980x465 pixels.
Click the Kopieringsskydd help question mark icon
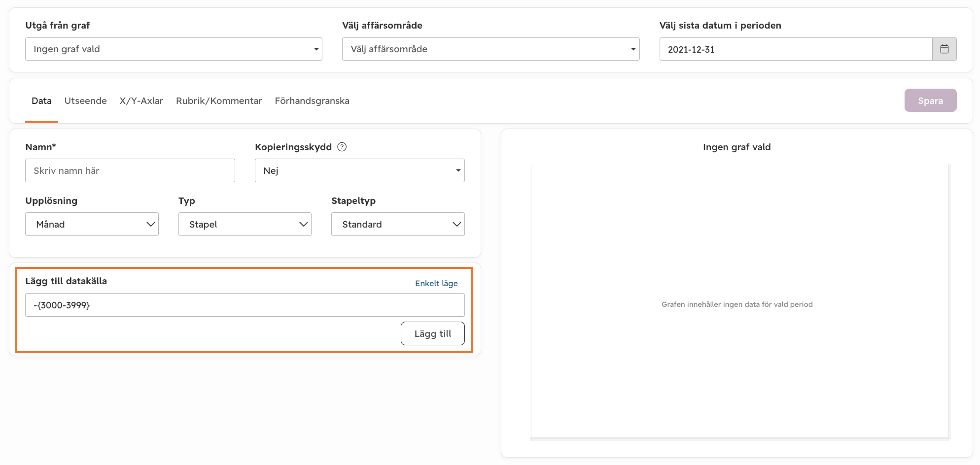[342, 147]
